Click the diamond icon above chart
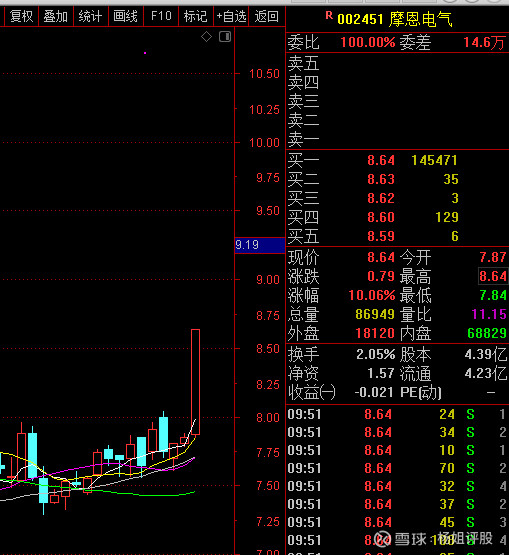 206,36
